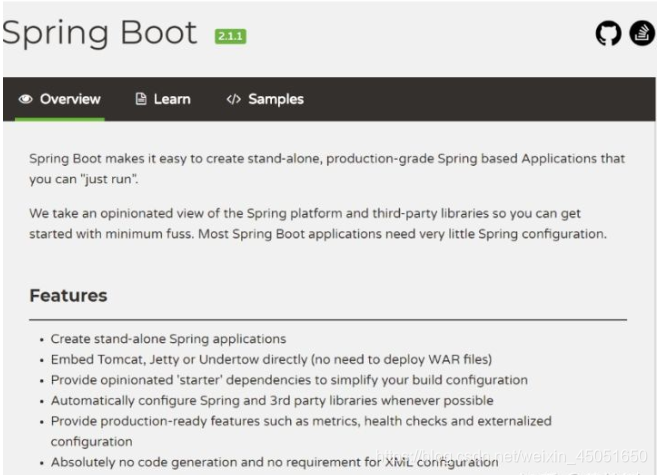Image resolution: width=657 pixels, height=475 pixels.
Task: Click 'Create stand-alone Spring applications' bullet
Action: [x=168, y=339]
